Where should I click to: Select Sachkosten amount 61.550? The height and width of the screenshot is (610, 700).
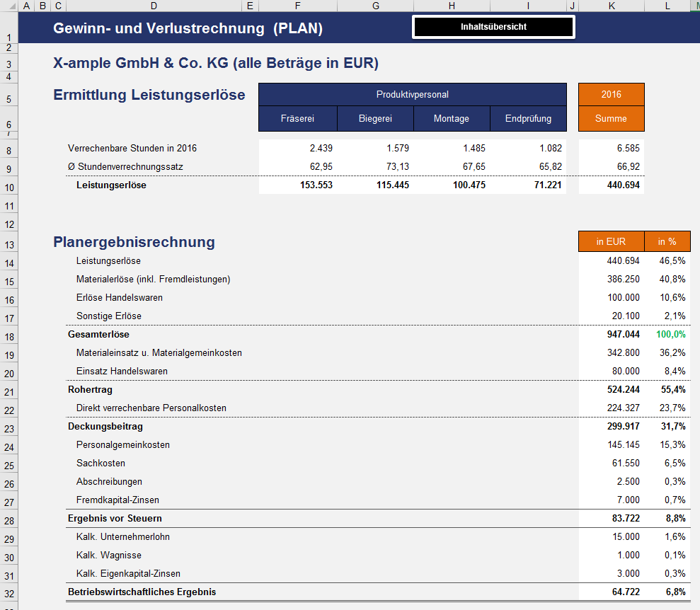click(611, 464)
